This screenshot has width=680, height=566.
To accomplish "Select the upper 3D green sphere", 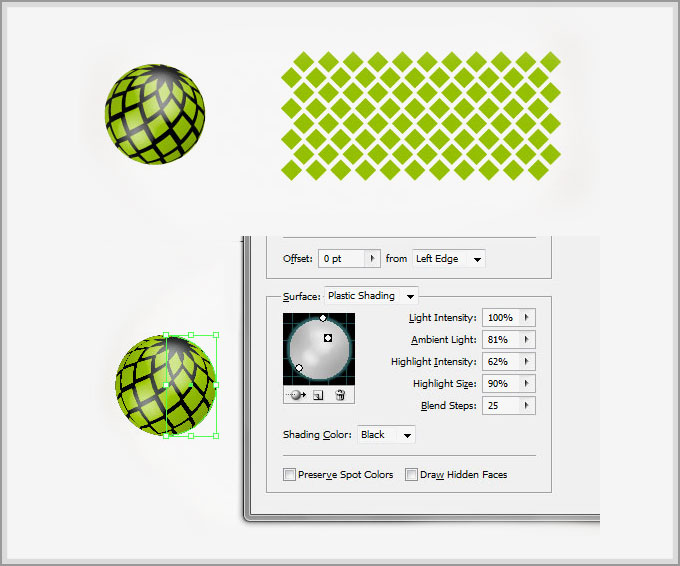I will tap(155, 114).
